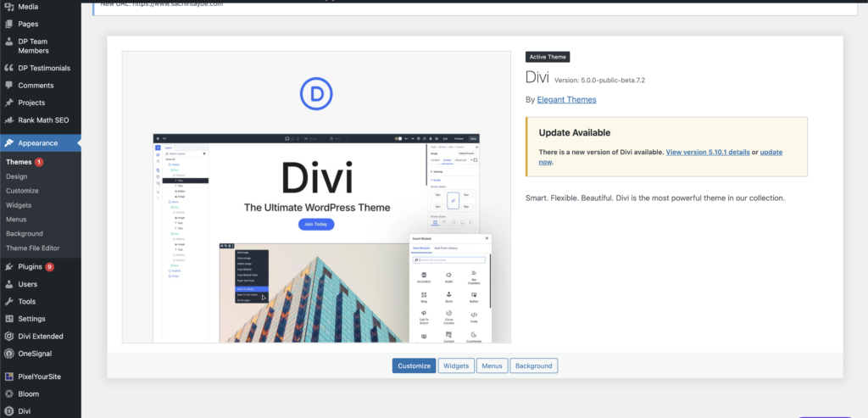Click the Plugins update count badge 9
This screenshot has height=418, width=868.
point(50,267)
